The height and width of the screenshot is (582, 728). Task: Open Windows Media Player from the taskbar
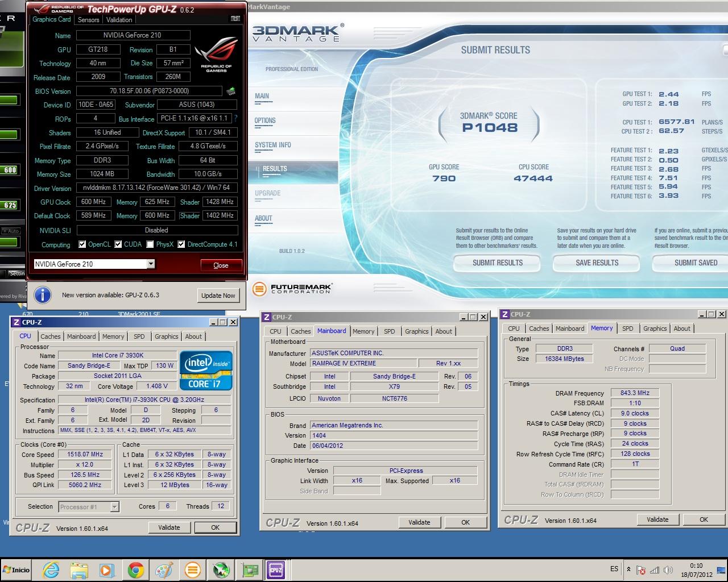point(107,569)
